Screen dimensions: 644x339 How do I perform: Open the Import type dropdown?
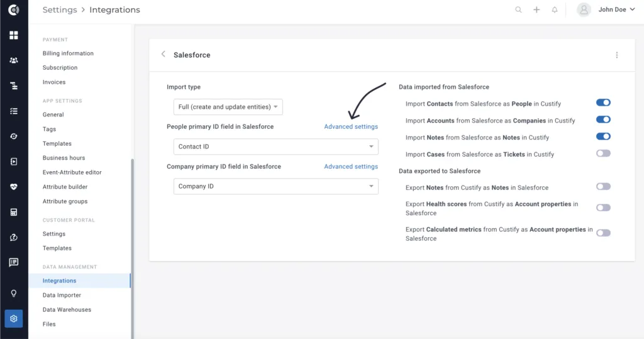228,107
